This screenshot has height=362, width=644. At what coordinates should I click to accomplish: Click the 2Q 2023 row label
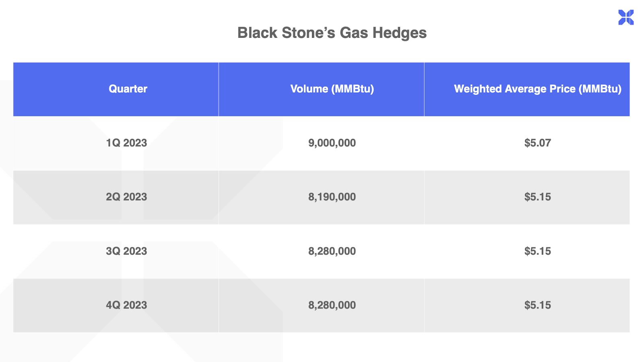[x=126, y=197]
